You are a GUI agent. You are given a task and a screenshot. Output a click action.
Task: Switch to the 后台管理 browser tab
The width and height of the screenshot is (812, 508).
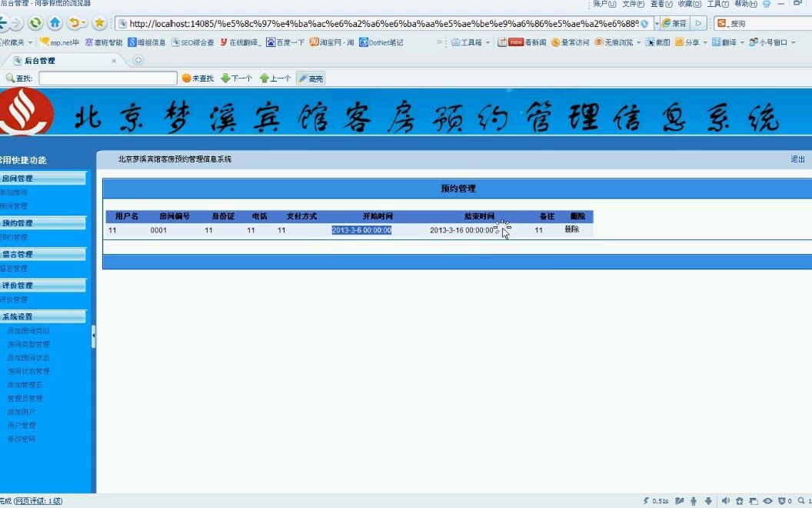[x=42, y=58]
